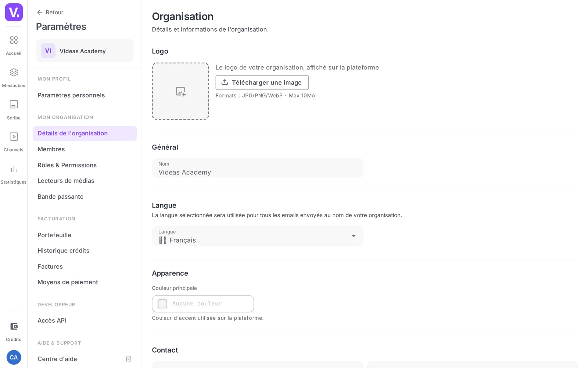Viewport: 588px width, 368px height.
Task: Open Moyens de paiement
Action: click(85, 282)
